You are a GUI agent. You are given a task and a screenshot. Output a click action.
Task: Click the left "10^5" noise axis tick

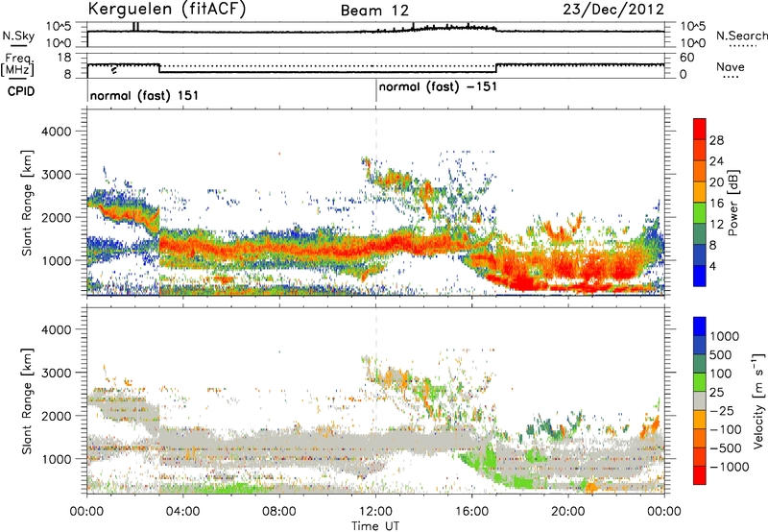pos(59,26)
